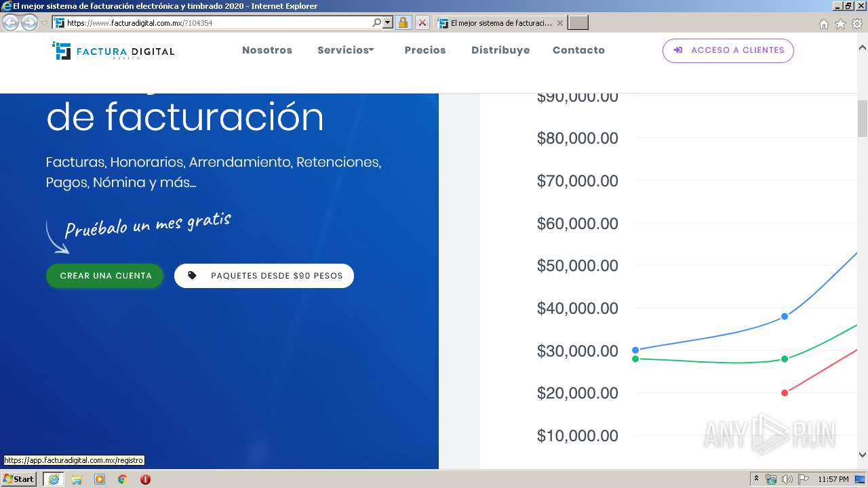Show hidden tray icons arrow
Viewport: 868px width, 488px height.
[x=756, y=479]
